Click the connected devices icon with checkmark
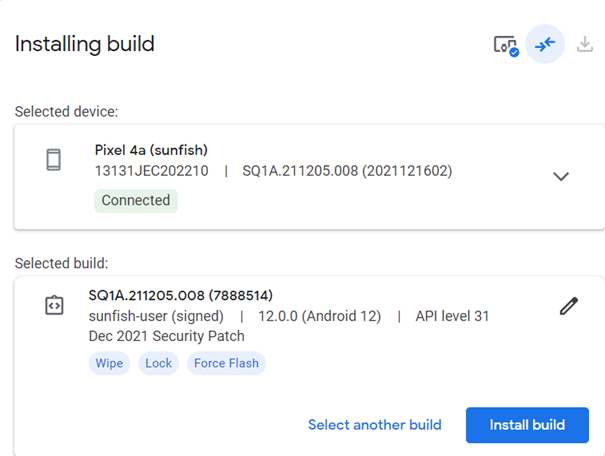605x456 pixels. coord(506,46)
